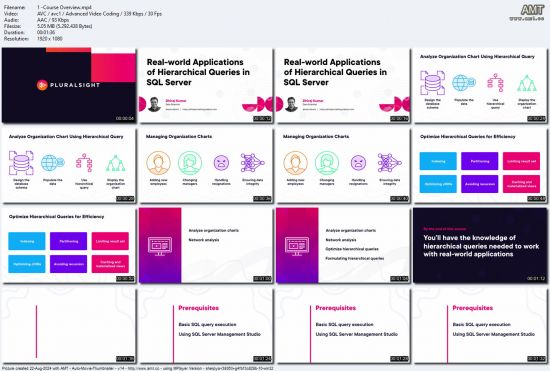Open the blank thumbnail with pink vertical line
This screenshot has width=550, height=371.
click(x=69, y=325)
